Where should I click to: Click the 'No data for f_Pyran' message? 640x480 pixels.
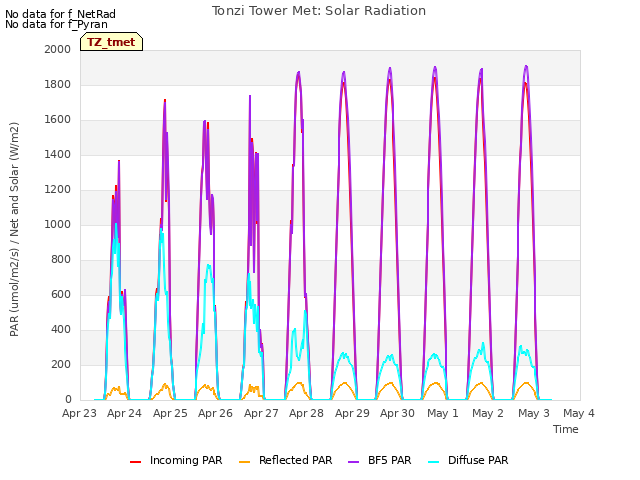56,24
